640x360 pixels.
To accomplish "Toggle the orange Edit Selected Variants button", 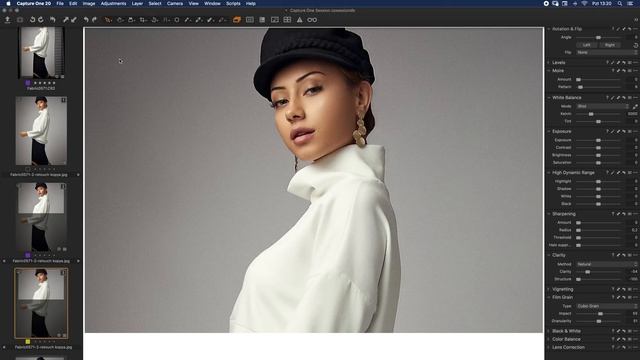I will [237, 20].
